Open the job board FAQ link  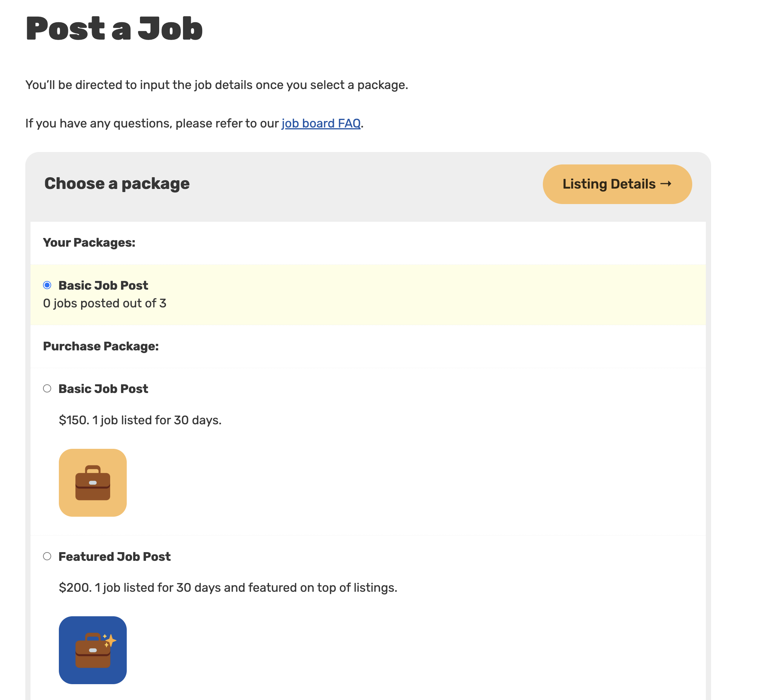(321, 123)
